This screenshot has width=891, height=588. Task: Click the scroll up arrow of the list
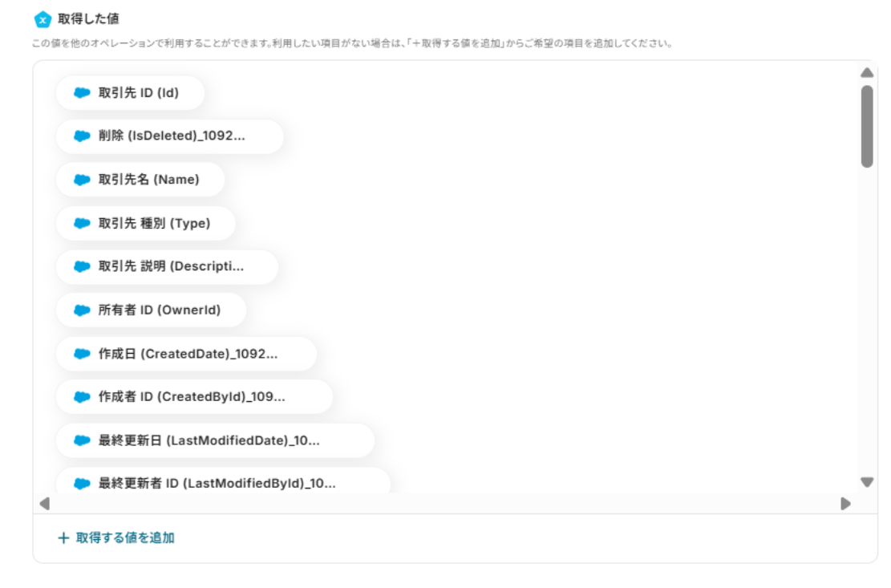(x=867, y=73)
